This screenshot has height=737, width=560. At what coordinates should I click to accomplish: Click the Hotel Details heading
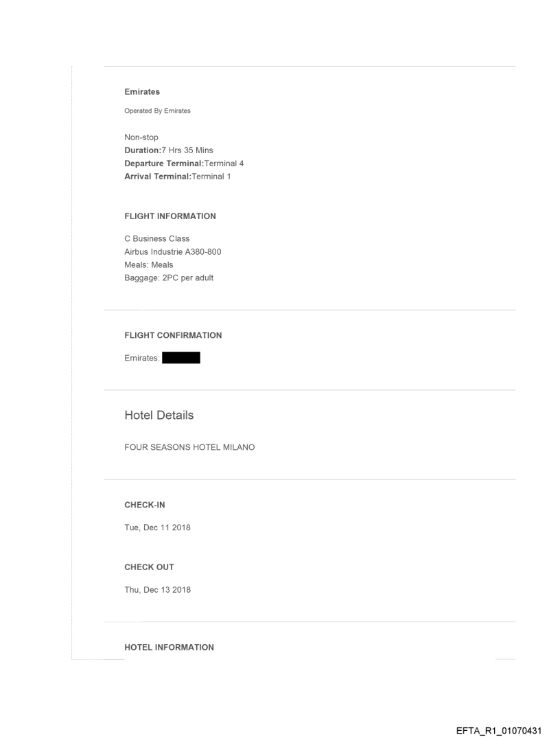pyautogui.click(x=159, y=416)
